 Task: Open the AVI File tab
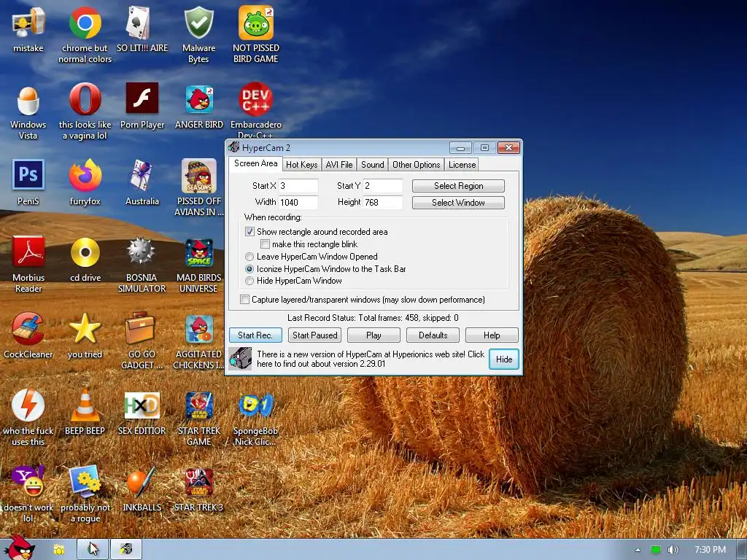339,165
